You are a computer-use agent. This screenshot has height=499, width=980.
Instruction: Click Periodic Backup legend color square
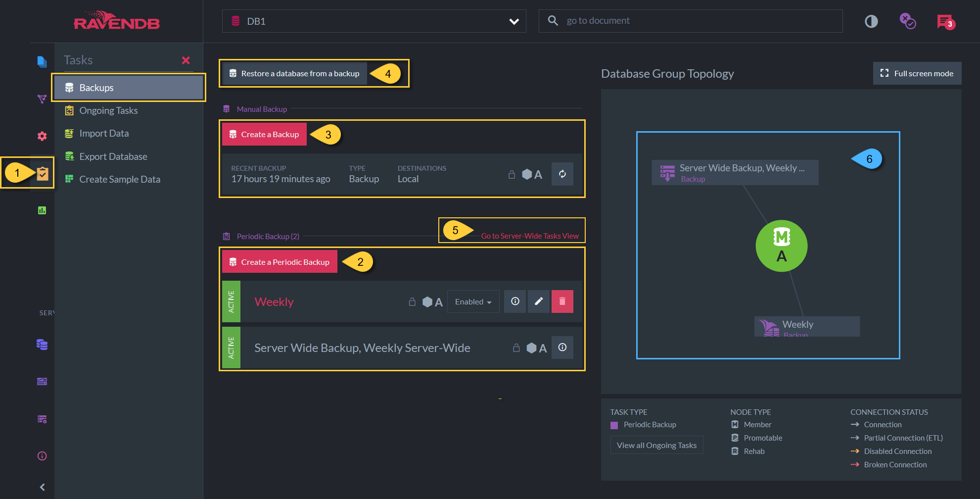pyautogui.click(x=614, y=425)
